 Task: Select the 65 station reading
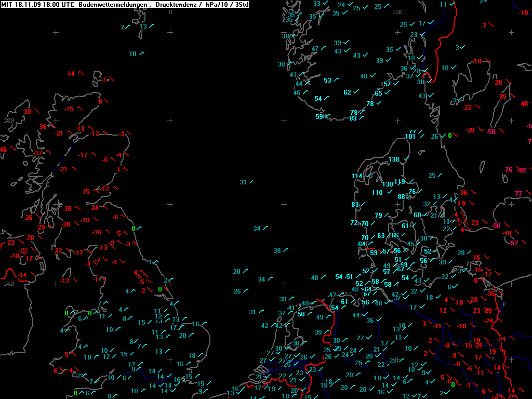[379, 94]
